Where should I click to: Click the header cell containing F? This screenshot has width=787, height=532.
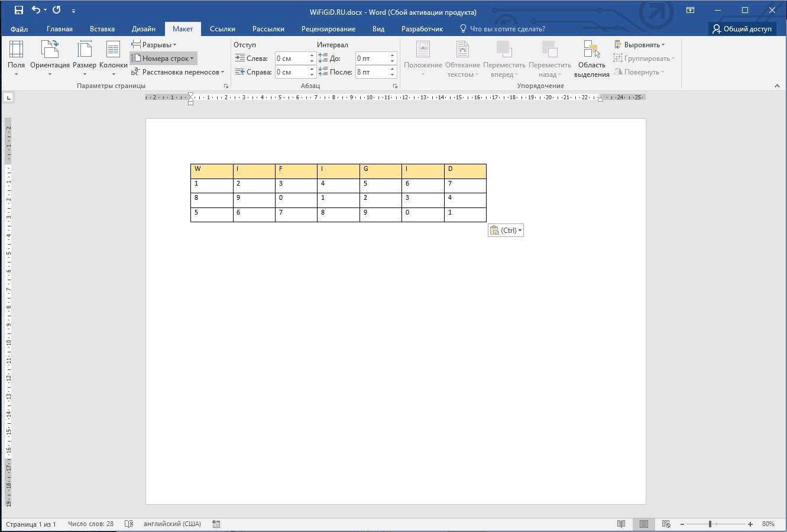(x=296, y=171)
